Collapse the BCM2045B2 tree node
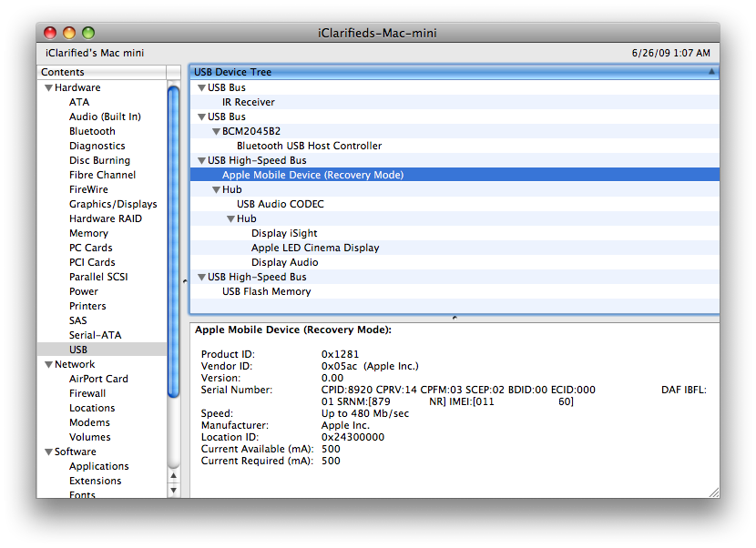756x548 pixels. 216,132
